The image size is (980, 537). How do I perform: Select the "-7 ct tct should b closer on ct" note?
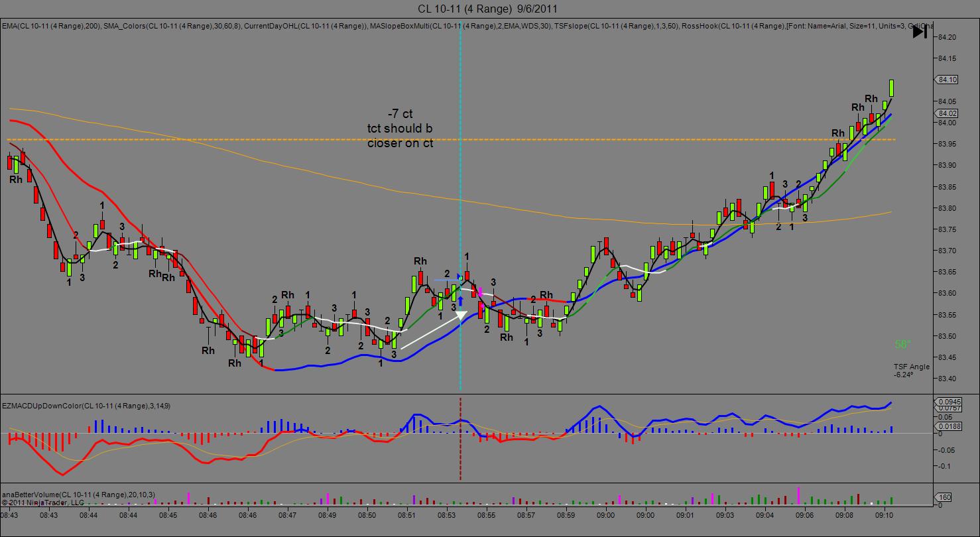pos(400,128)
